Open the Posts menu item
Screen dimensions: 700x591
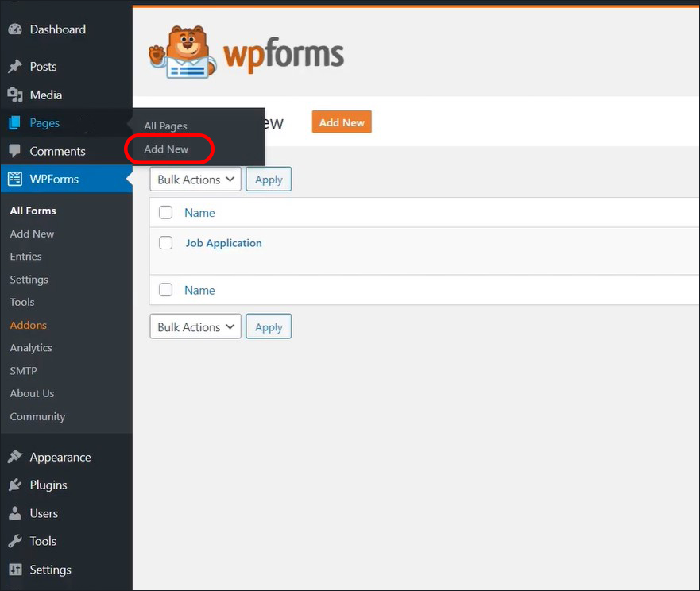click(x=43, y=67)
